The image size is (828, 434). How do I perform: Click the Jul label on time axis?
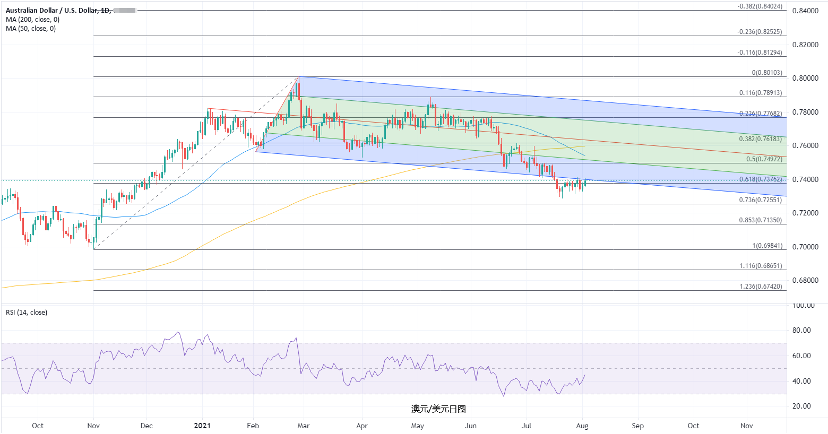(526, 426)
